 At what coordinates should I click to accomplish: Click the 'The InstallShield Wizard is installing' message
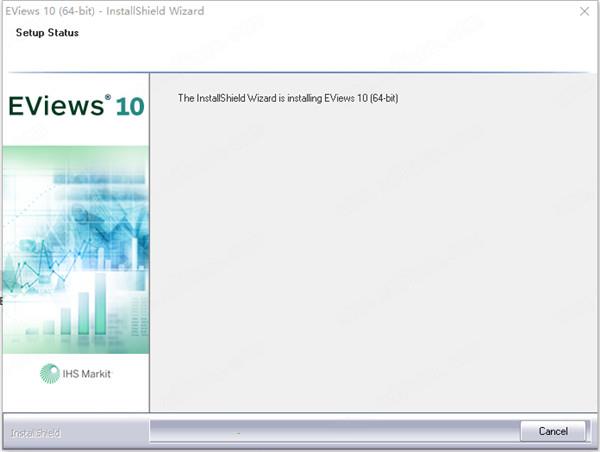coord(288,98)
